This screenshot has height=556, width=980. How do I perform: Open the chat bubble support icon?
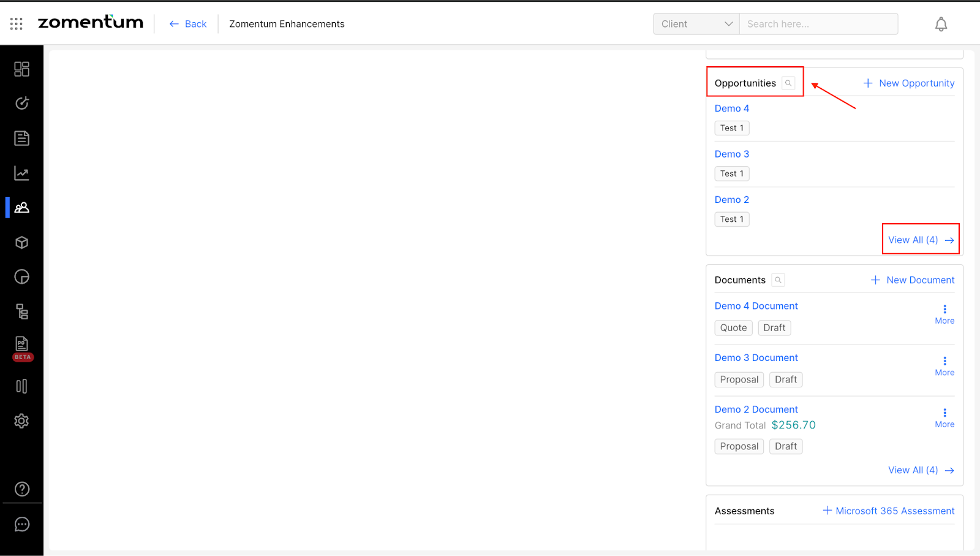pyautogui.click(x=22, y=524)
